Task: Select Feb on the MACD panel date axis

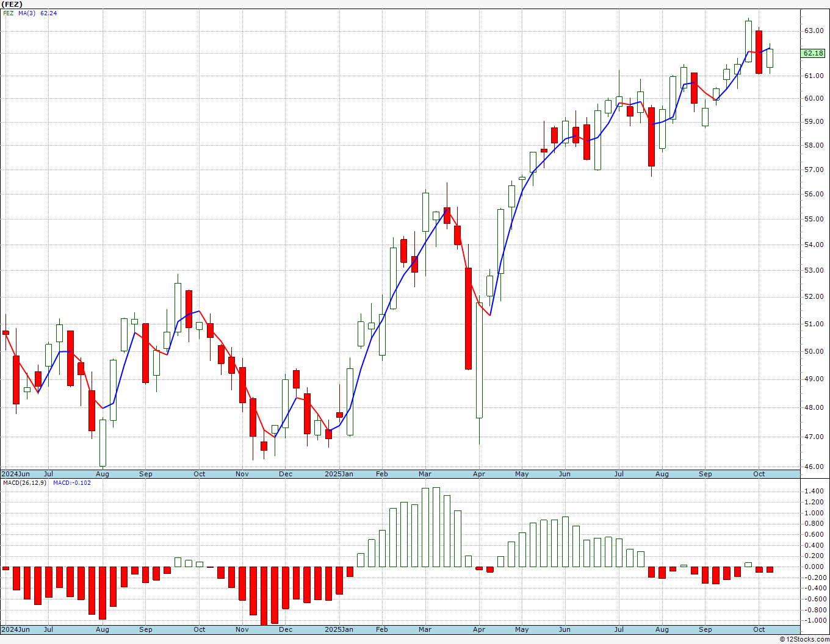Action: (x=382, y=629)
